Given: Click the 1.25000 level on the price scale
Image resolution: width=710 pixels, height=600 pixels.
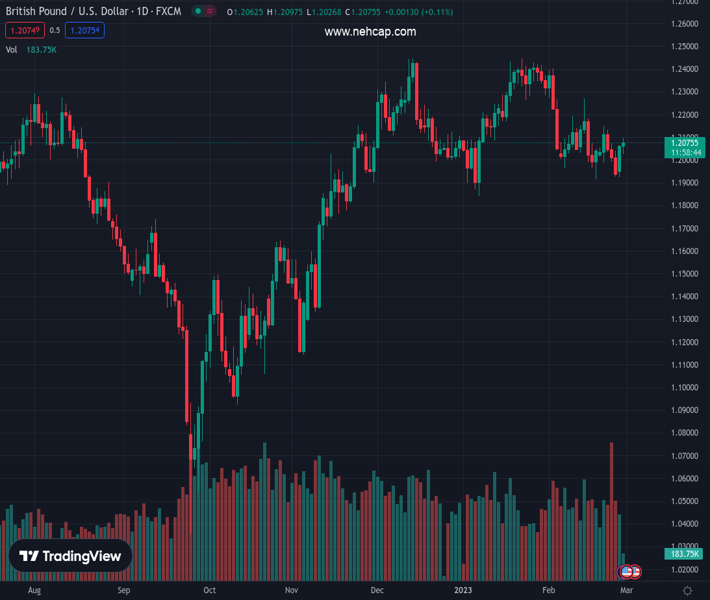Looking at the screenshot, I should click(x=685, y=46).
